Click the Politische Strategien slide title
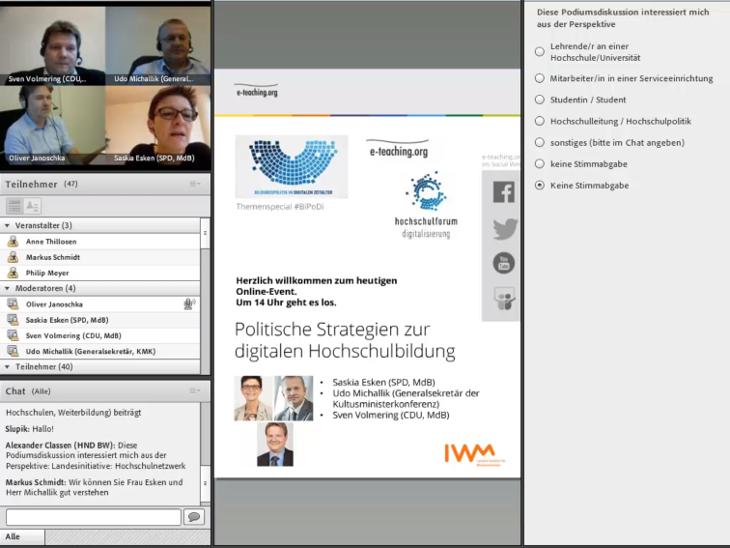Image resolution: width=730 pixels, height=548 pixels. pyautogui.click(x=345, y=340)
